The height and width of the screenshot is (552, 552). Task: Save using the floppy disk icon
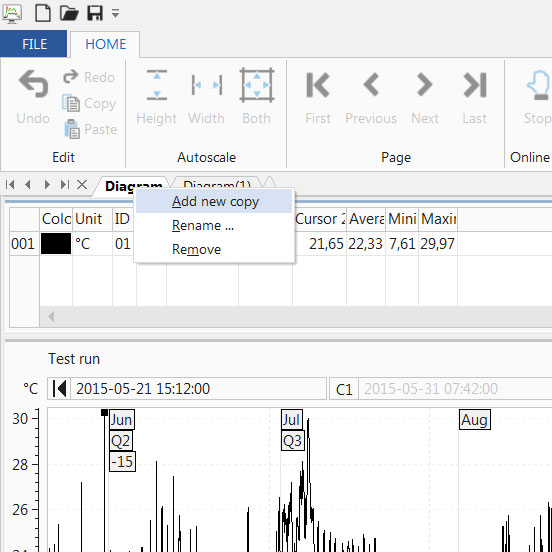pyautogui.click(x=95, y=13)
